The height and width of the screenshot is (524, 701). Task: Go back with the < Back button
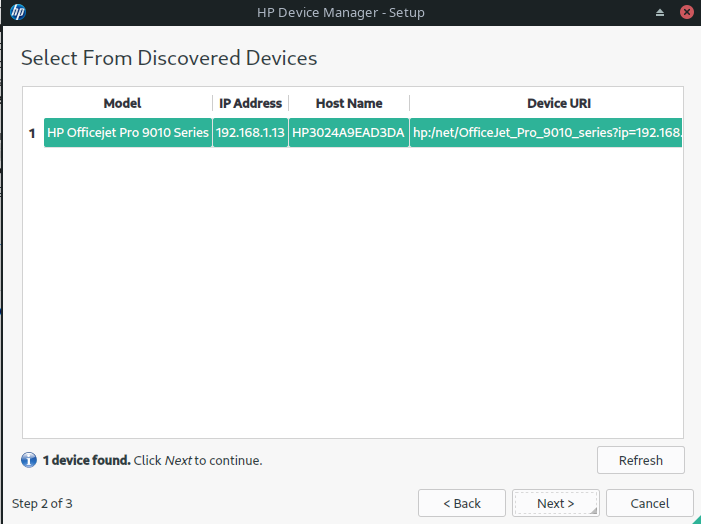click(462, 503)
